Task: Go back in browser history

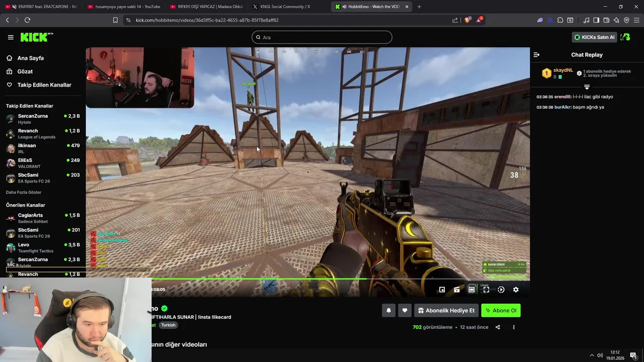Action: [8, 20]
